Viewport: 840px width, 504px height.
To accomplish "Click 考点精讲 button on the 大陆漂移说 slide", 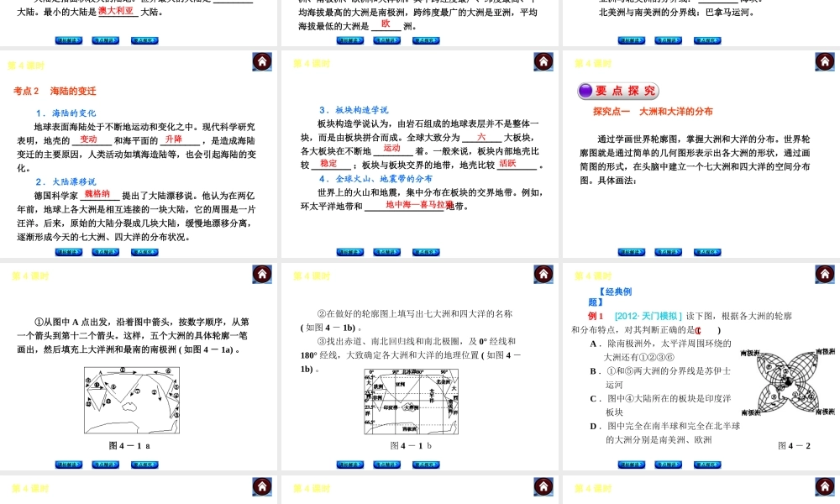I will 106,252.
